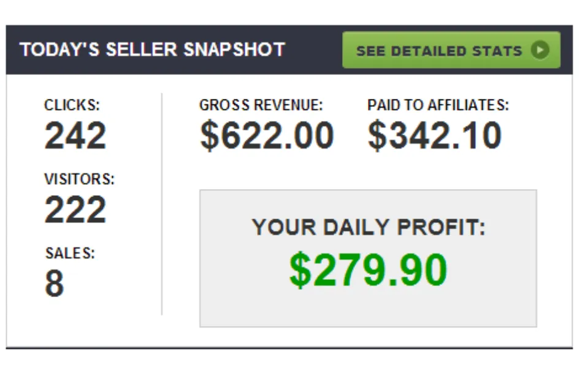Click the Clicks label
This screenshot has height=388, width=588.
pyautogui.click(x=72, y=105)
